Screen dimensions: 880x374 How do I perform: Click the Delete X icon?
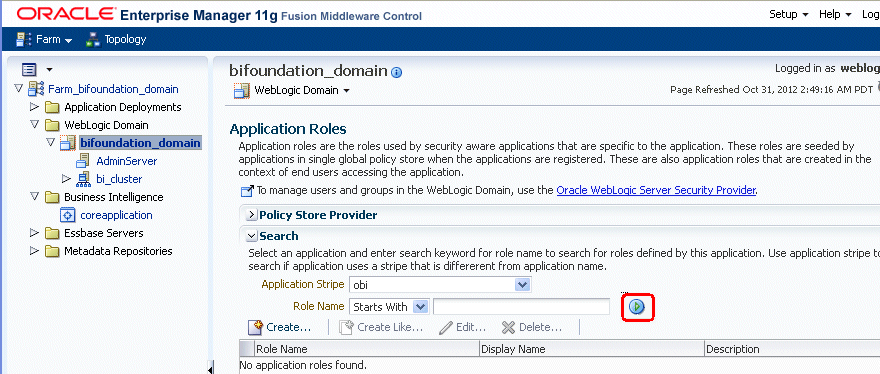(x=508, y=327)
